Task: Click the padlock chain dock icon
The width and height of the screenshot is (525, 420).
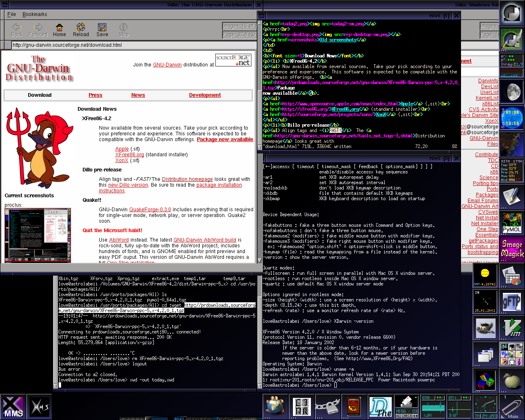Action: (328, 407)
